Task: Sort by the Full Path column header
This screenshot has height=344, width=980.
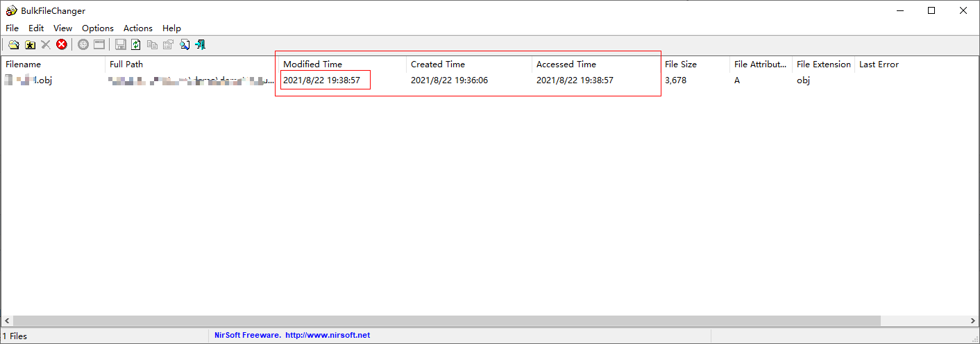Action: pyautogui.click(x=192, y=64)
